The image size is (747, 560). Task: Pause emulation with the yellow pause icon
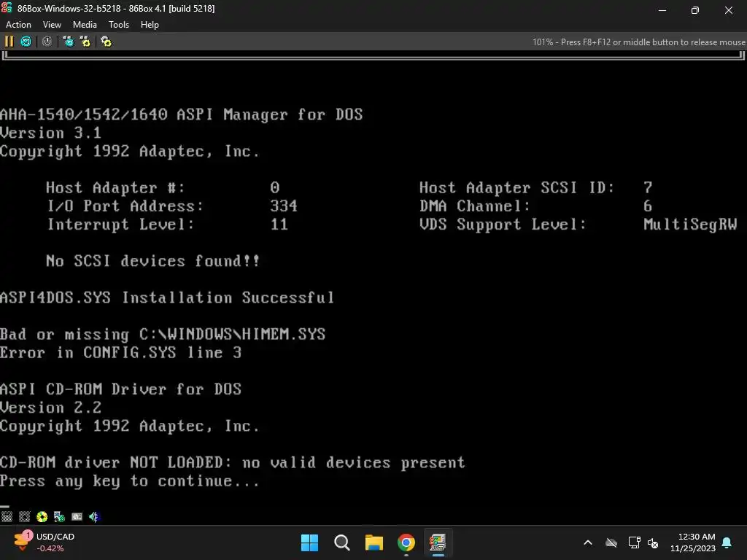[9, 42]
